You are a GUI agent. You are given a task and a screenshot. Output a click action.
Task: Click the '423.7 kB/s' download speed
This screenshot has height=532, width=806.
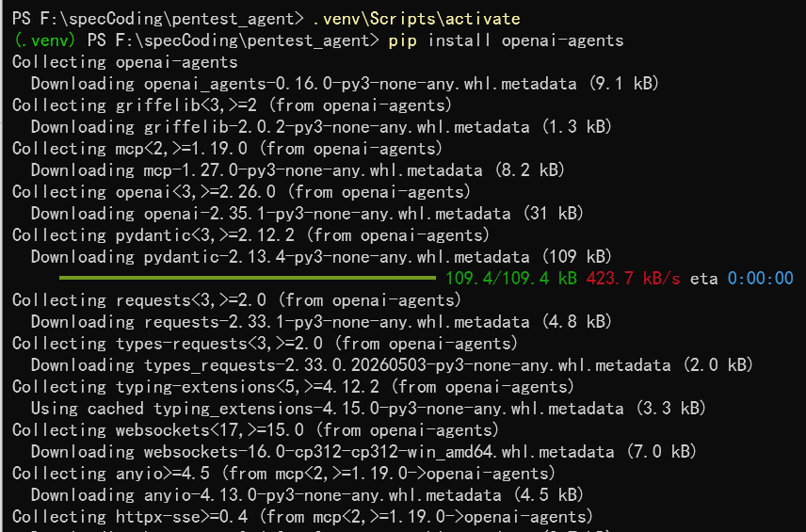pos(634,279)
